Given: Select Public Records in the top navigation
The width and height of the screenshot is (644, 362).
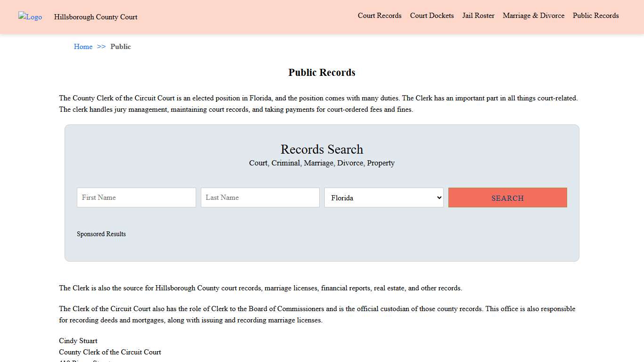Looking at the screenshot, I should pyautogui.click(x=595, y=16).
